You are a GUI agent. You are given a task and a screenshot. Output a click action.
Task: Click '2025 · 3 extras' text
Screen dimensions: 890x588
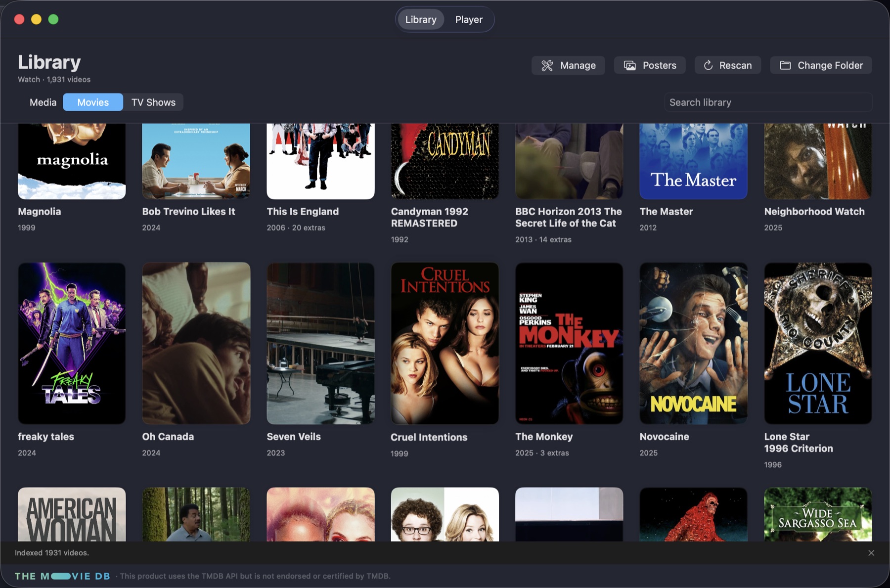(542, 453)
